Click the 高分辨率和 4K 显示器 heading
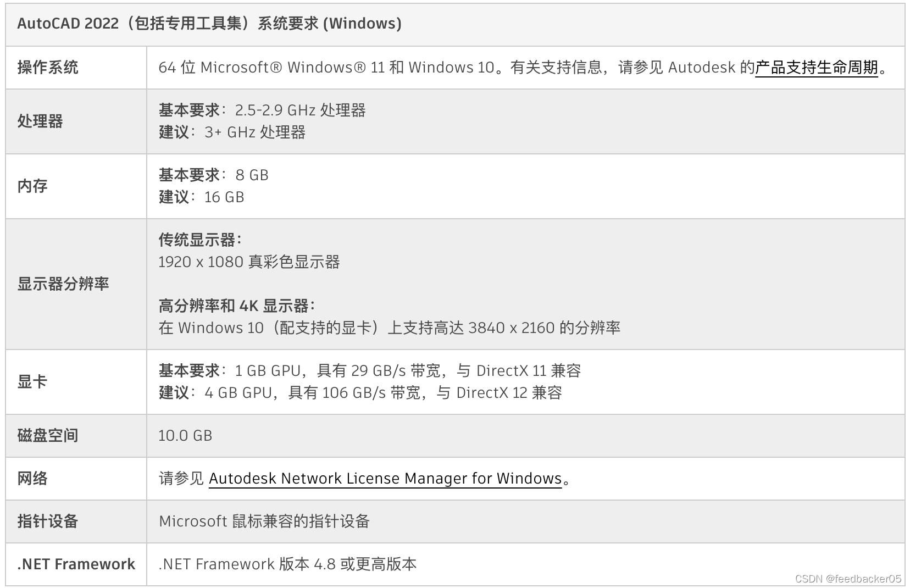Image resolution: width=910 pixels, height=588 pixels. (x=237, y=306)
